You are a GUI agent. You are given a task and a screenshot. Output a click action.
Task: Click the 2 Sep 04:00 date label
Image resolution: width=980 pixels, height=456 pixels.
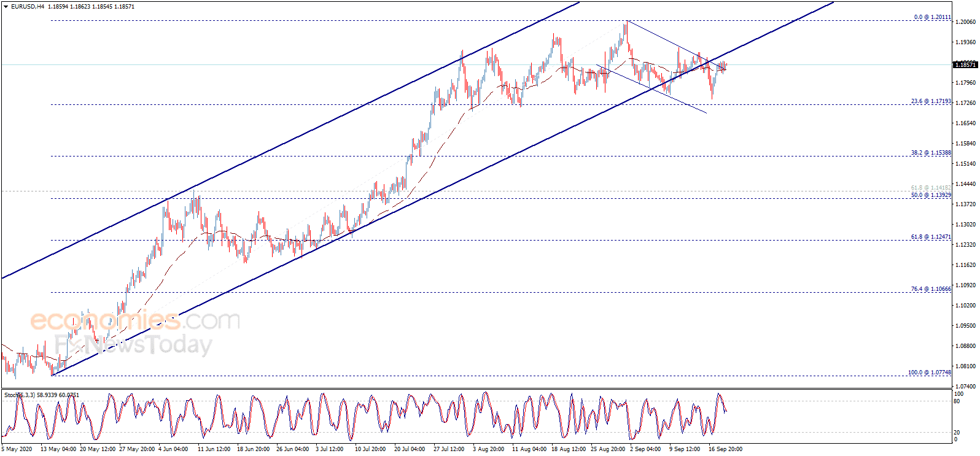645,449
